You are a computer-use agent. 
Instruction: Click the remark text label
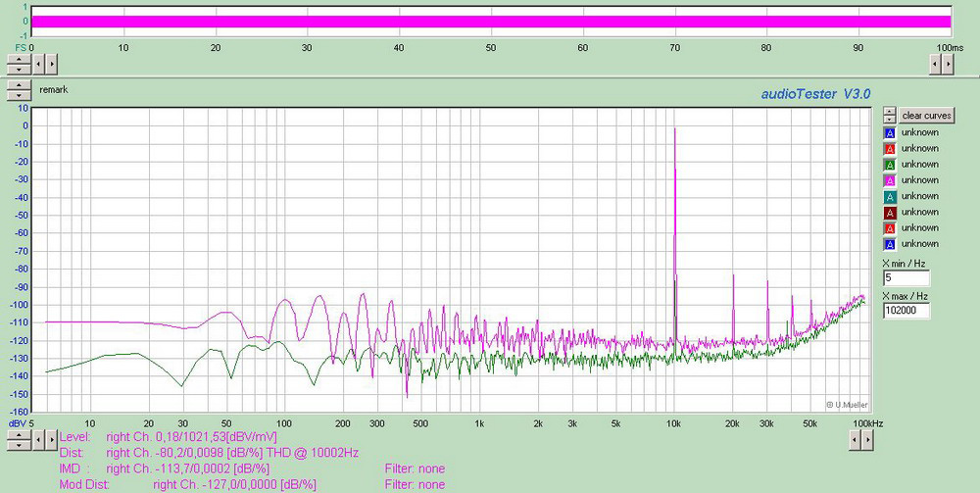coord(53,90)
